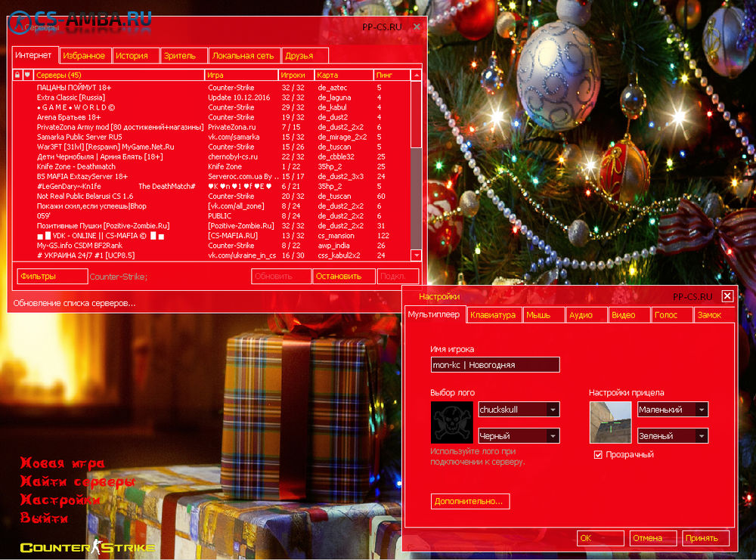
Task: Close the Servers window with X
Action: (417, 26)
